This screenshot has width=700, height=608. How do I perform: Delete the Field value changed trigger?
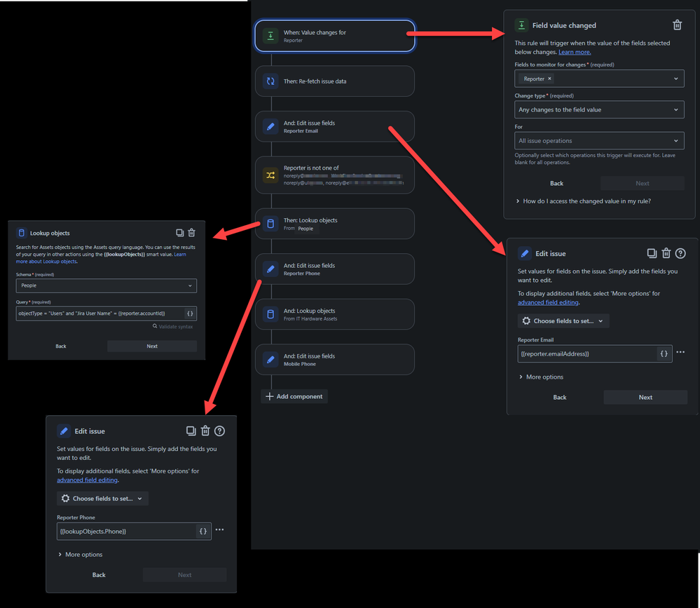(x=677, y=25)
